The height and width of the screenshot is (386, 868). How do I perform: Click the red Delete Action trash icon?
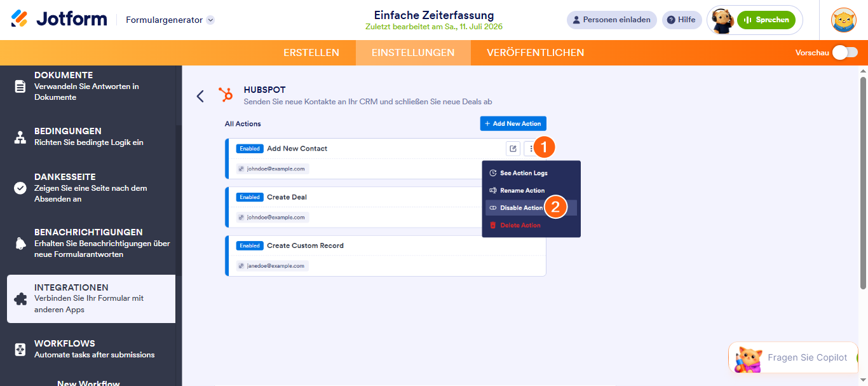click(x=493, y=225)
